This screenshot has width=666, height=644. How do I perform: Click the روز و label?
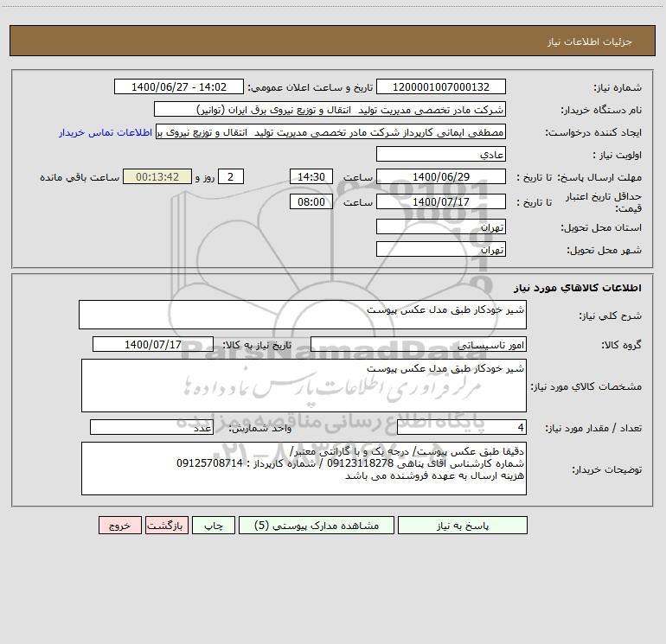(x=205, y=177)
